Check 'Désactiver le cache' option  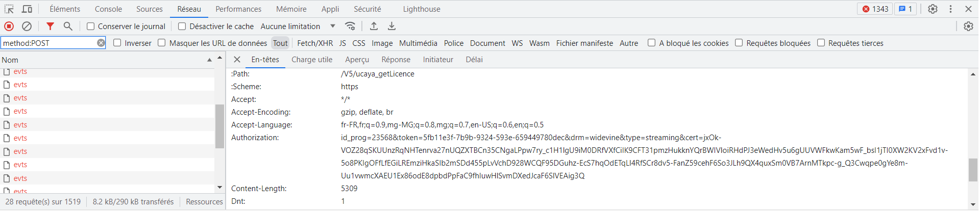[x=182, y=27]
